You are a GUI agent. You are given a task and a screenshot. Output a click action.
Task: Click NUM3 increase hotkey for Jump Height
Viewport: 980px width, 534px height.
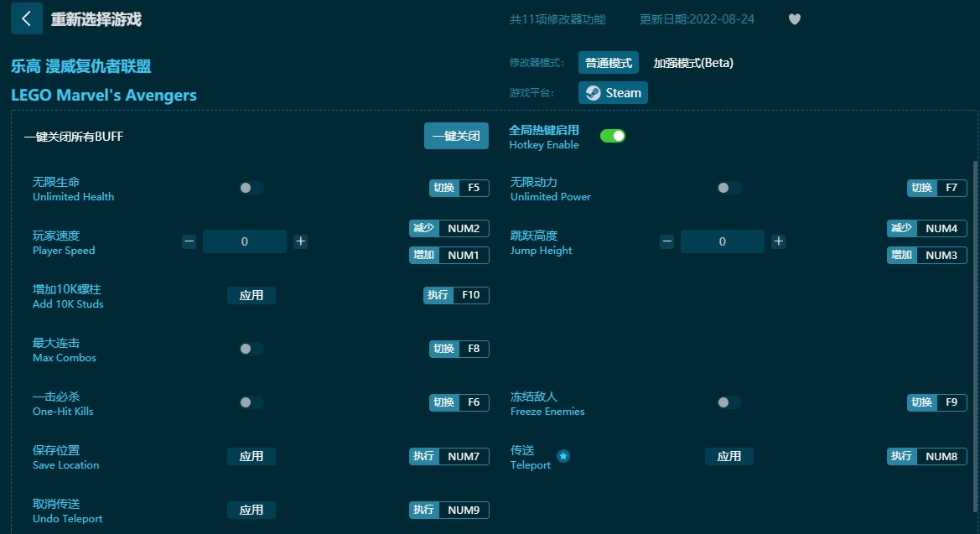(927, 255)
